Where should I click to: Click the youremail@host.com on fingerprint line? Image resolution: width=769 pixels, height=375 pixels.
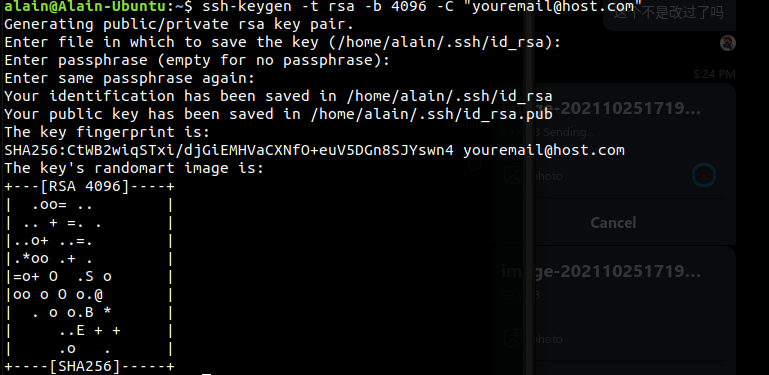[x=544, y=150]
